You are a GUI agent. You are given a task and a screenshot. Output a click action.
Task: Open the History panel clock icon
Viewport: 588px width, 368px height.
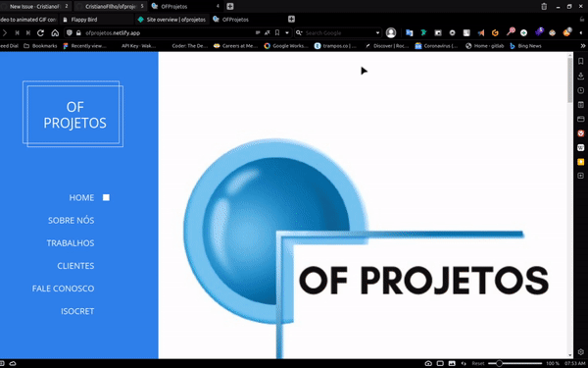580,90
